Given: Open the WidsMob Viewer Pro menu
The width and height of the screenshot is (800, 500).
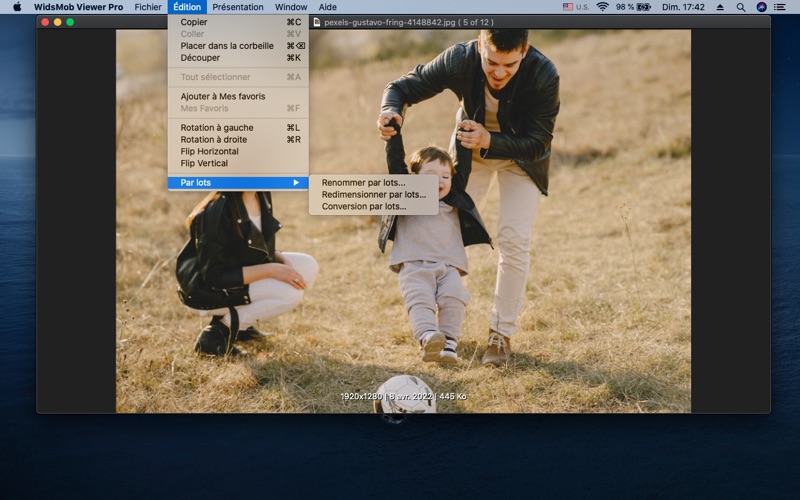Looking at the screenshot, I should pyautogui.click(x=79, y=7).
